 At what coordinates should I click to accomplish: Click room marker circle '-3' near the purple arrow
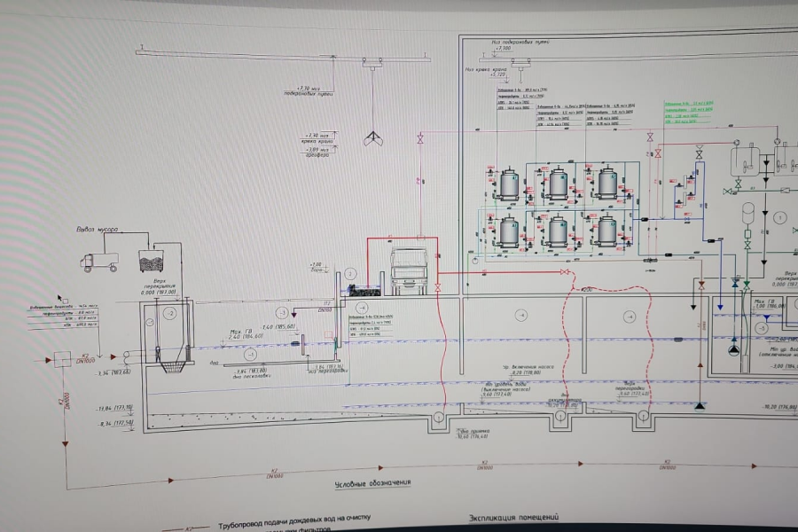pos(282,313)
